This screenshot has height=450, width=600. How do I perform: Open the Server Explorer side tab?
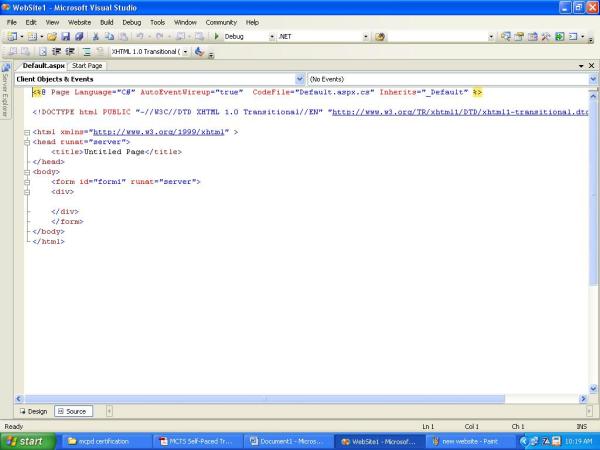[x=5, y=90]
